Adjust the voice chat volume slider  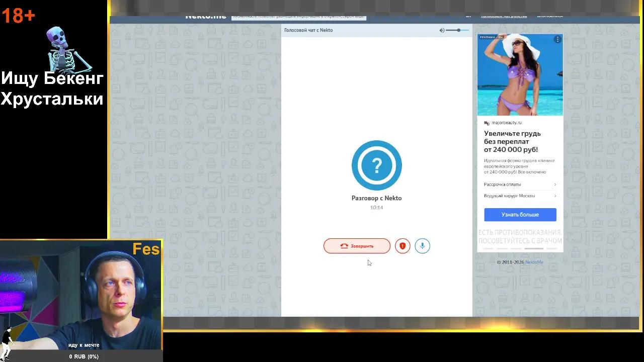(x=458, y=30)
